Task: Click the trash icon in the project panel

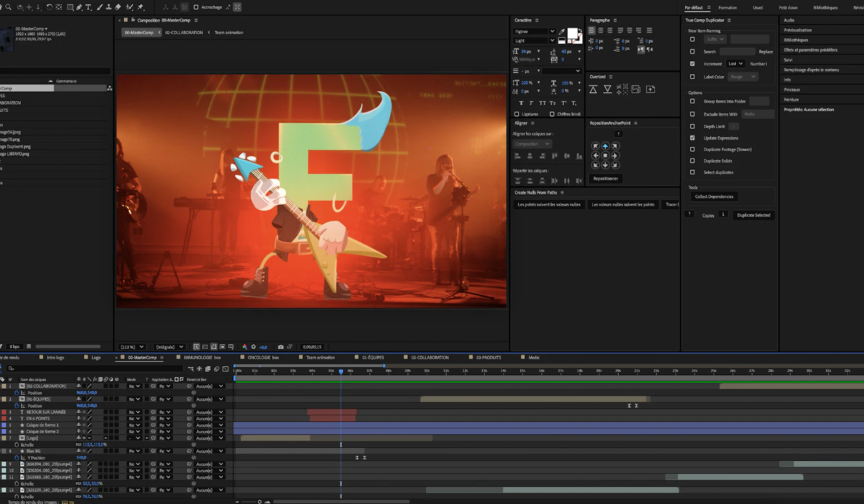Action: (x=29, y=346)
